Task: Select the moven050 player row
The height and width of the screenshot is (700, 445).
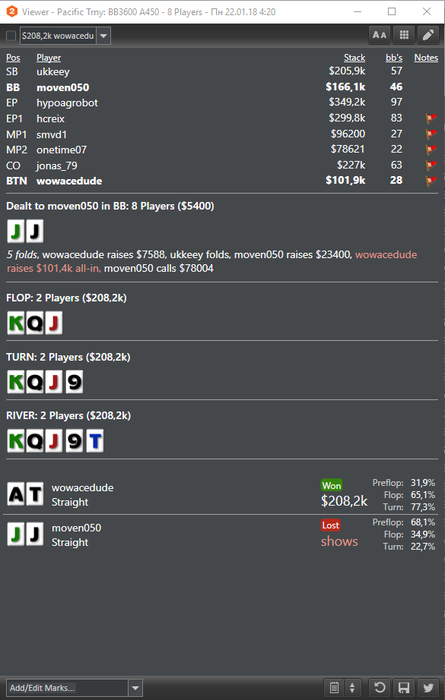Action: point(222,87)
